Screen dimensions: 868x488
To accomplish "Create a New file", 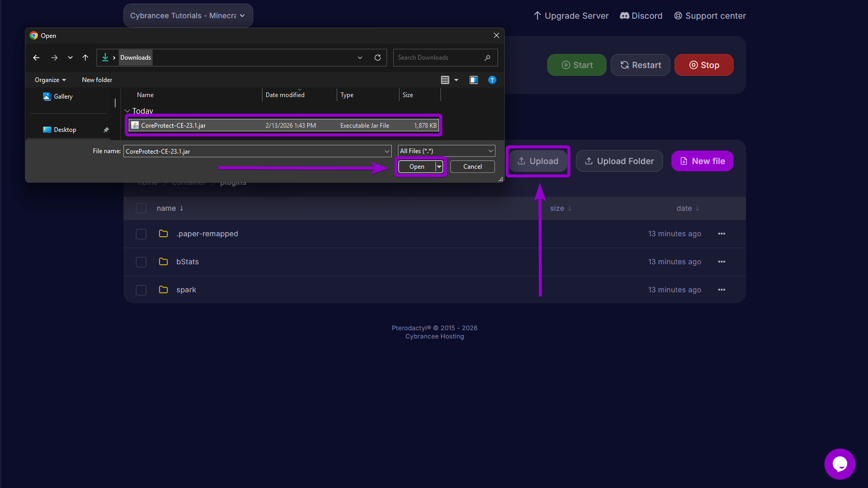I will (702, 161).
